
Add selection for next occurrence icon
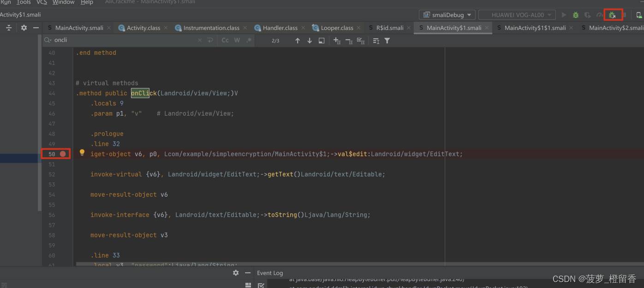pos(337,41)
